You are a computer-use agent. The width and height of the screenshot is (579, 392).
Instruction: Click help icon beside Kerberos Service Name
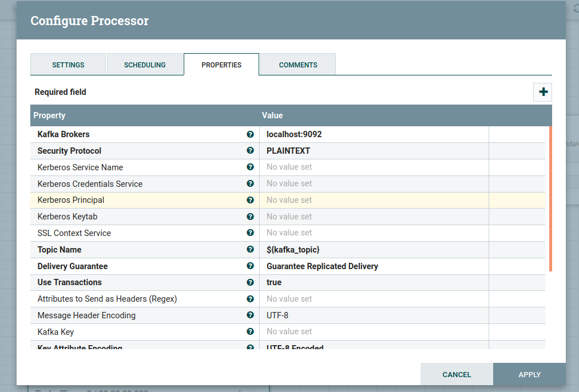tap(250, 167)
